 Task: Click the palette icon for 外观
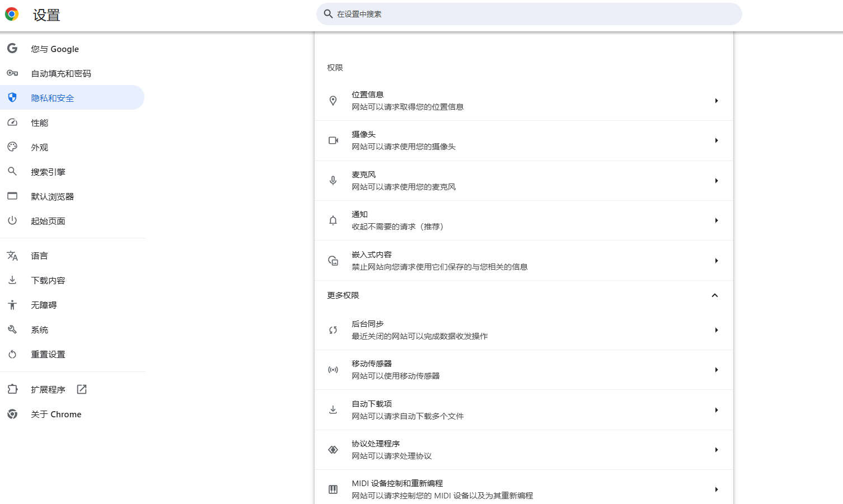12,147
